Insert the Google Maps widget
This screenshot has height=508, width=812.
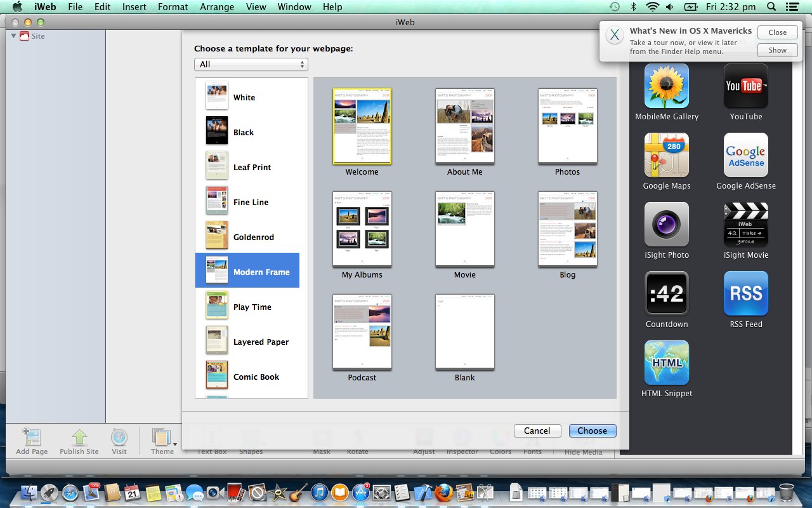click(x=667, y=155)
